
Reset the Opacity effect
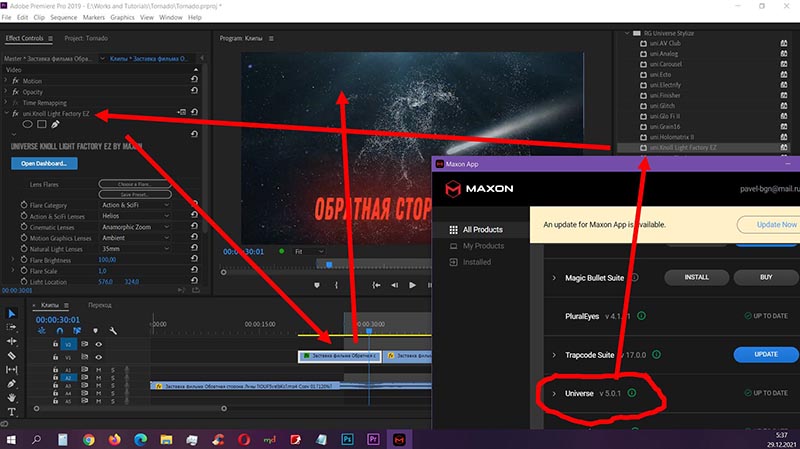pyautogui.click(x=194, y=90)
